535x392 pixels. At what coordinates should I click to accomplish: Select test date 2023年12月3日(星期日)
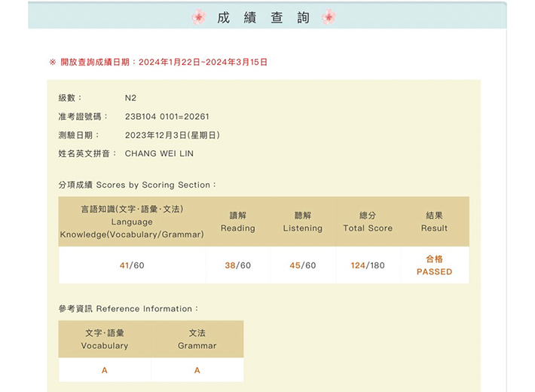pos(173,135)
